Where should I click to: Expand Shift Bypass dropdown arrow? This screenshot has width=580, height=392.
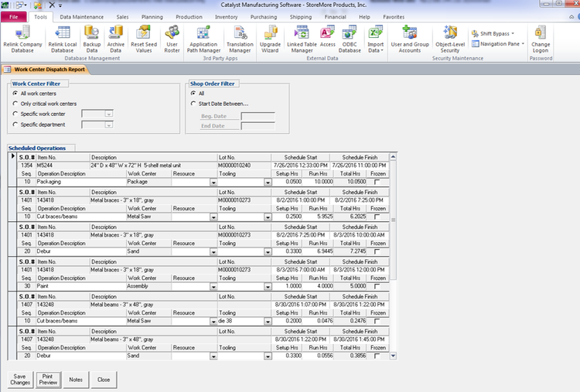click(x=513, y=34)
